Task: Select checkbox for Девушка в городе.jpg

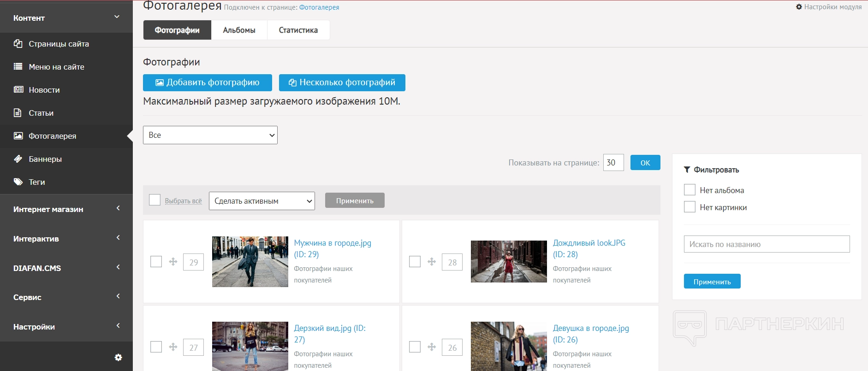Action: pyautogui.click(x=415, y=347)
